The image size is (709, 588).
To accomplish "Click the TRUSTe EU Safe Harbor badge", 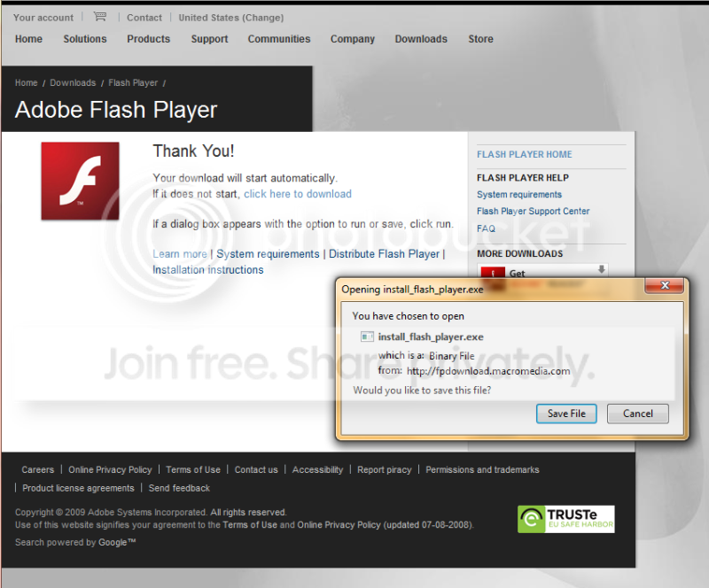I will click(565, 519).
